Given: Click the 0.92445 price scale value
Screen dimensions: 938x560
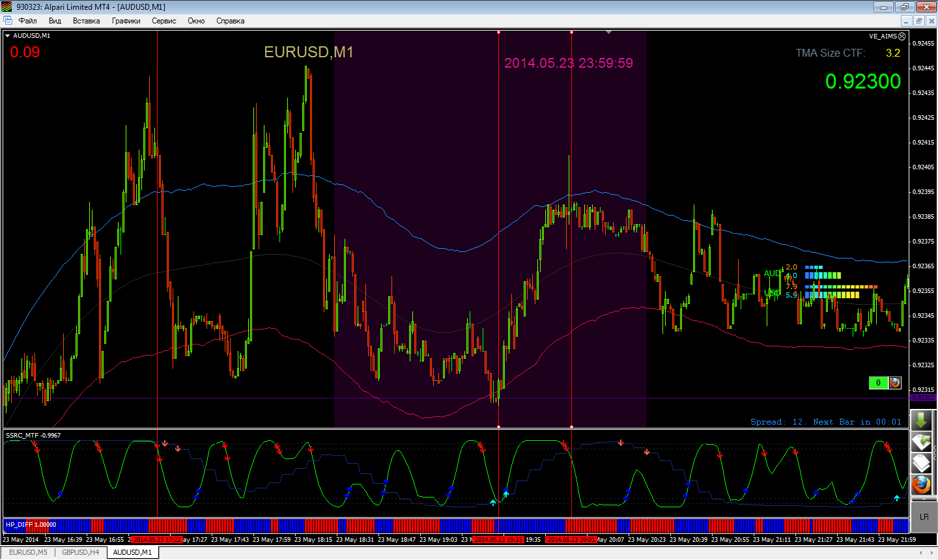Looking at the screenshot, I should (924, 68).
